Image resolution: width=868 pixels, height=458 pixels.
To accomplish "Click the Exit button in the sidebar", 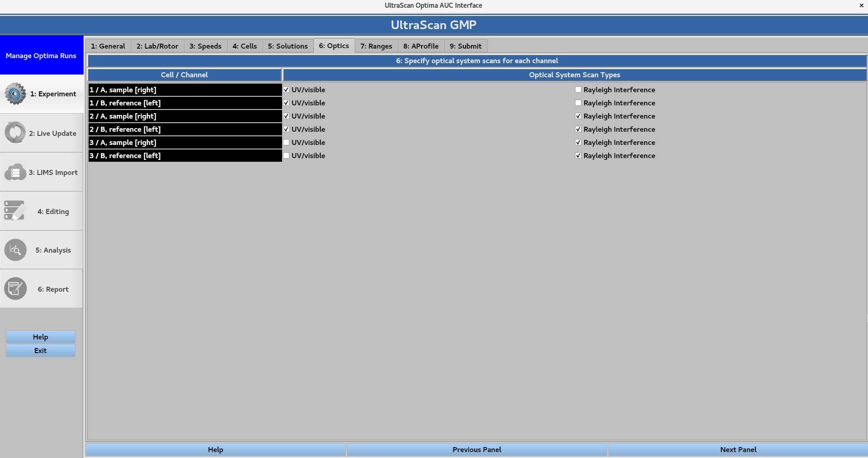I will click(40, 350).
